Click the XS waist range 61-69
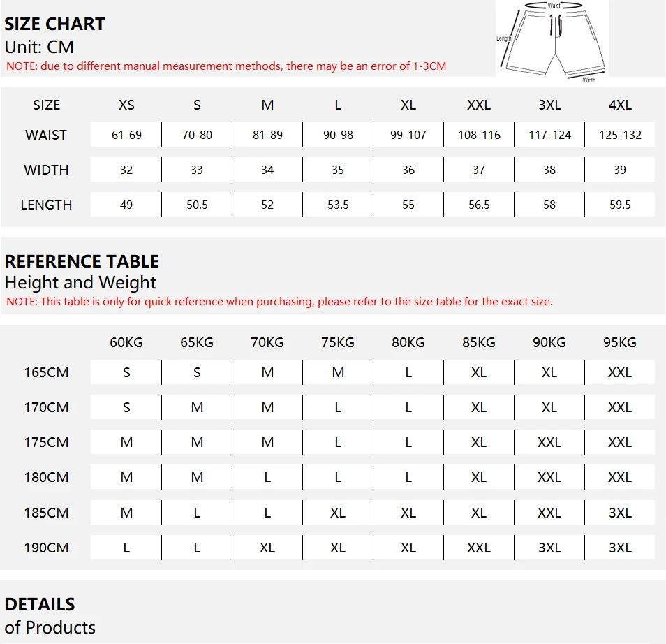This screenshot has width=666, height=644. click(126, 135)
